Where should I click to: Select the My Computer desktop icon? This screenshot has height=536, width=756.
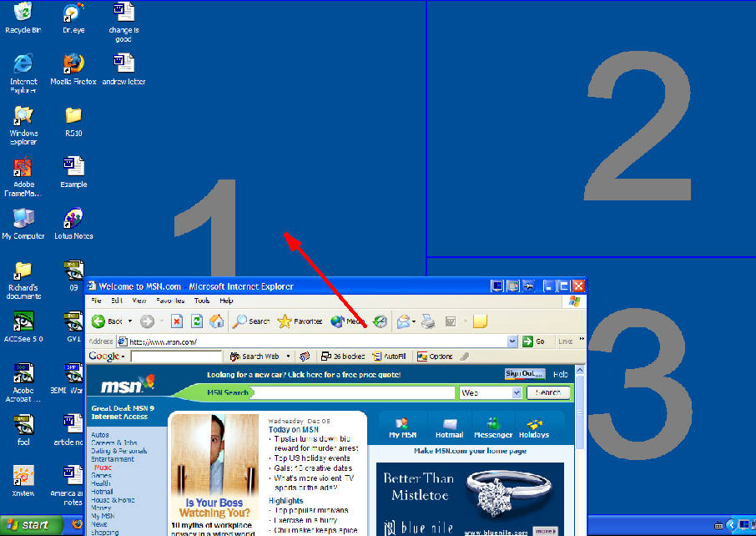[23, 224]
